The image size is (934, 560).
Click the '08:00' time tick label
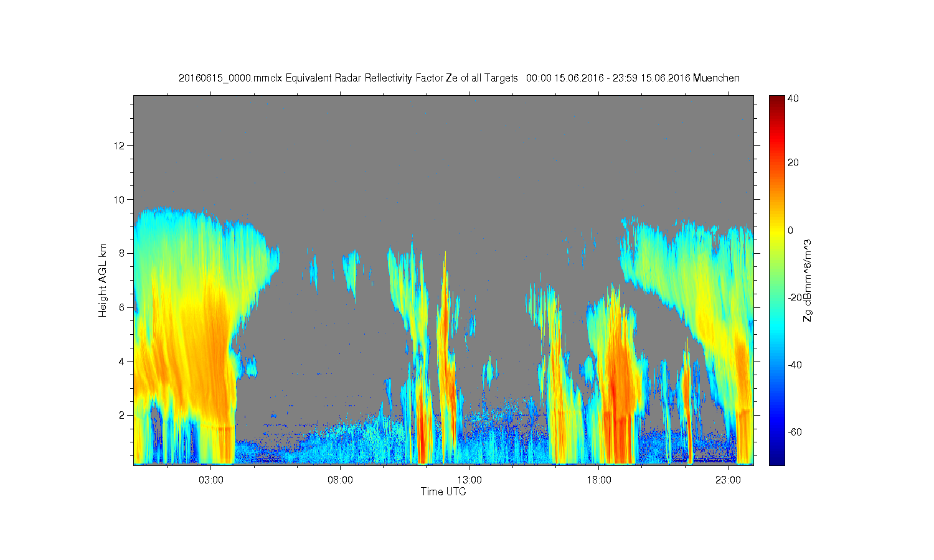(341, 480)
